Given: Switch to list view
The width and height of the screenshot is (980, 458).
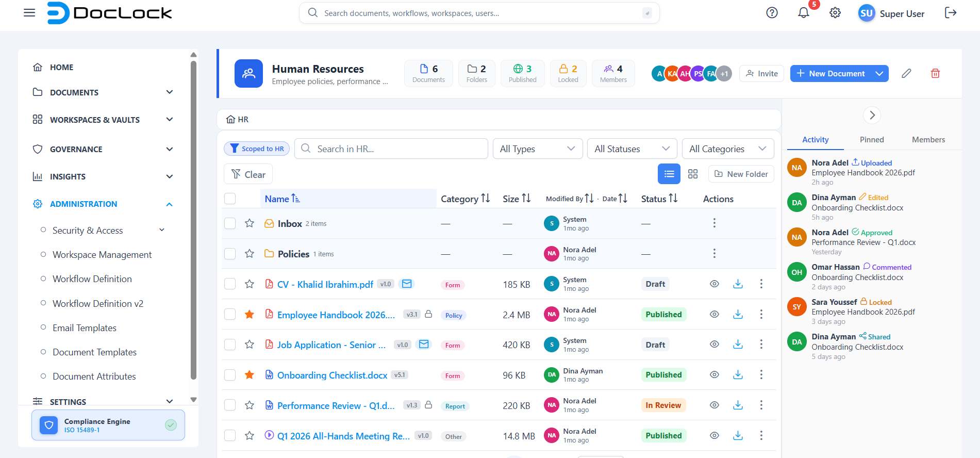Looking at the screenshot, I should (x=669, y=174).
